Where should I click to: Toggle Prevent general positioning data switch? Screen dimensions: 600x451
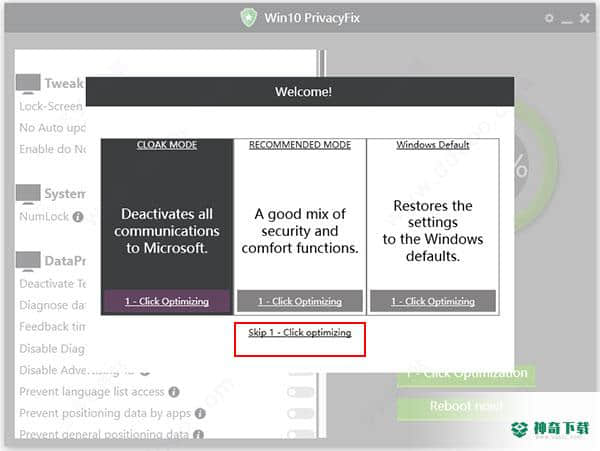pos(300,435)
